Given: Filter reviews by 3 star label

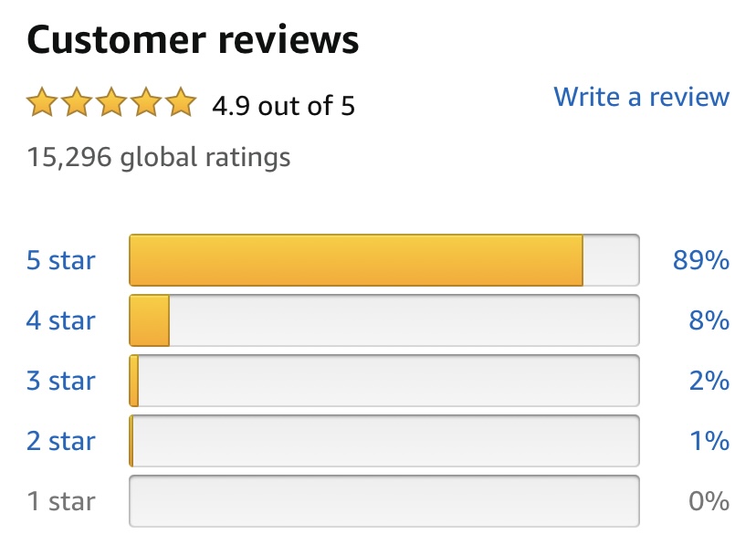Looking at the screenshot, I should [61, 381].
